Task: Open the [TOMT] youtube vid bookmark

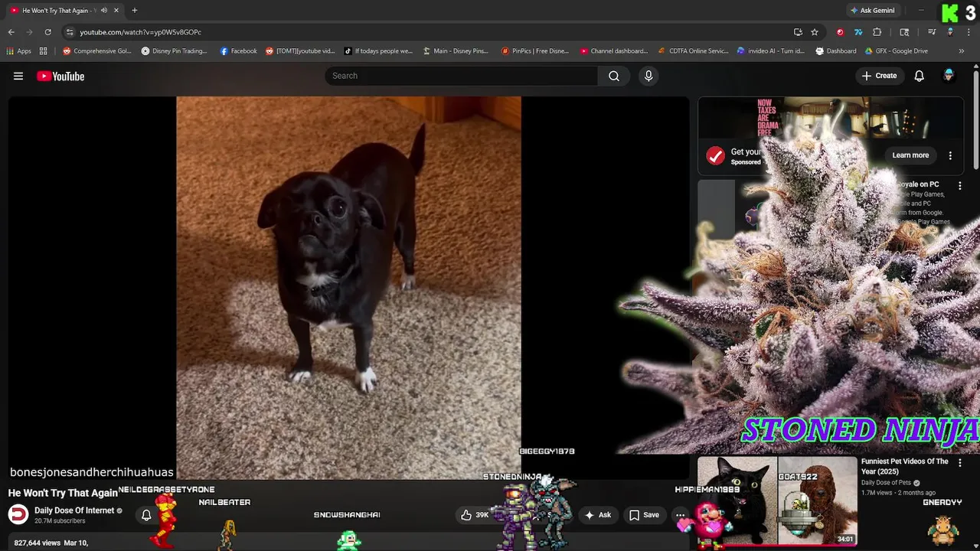Action: coord(301,51)
